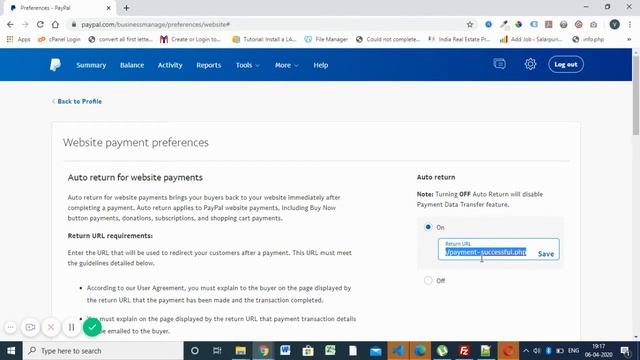This screenshot has width=640, height=360.
Task: Toggle the recorder webcam icon
Action: coord(30,327)
